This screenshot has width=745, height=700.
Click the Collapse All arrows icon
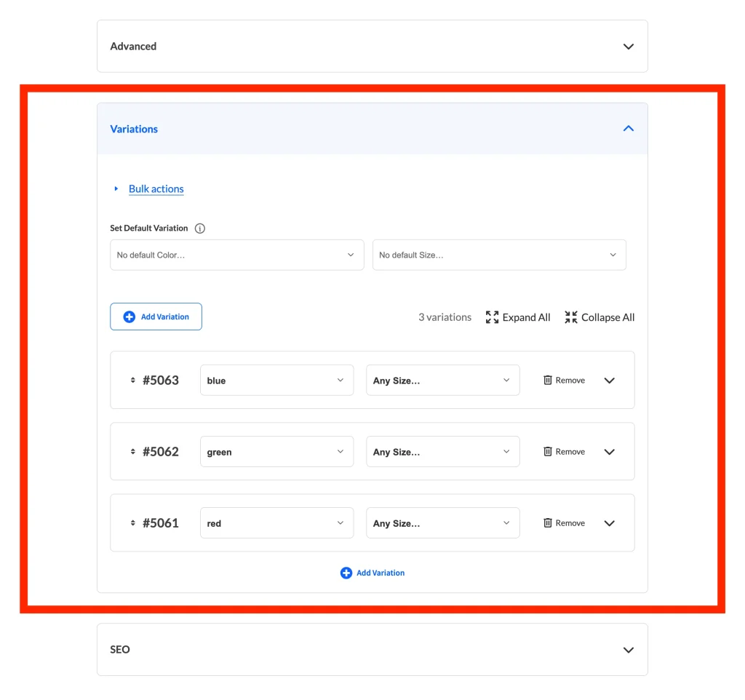571,317
